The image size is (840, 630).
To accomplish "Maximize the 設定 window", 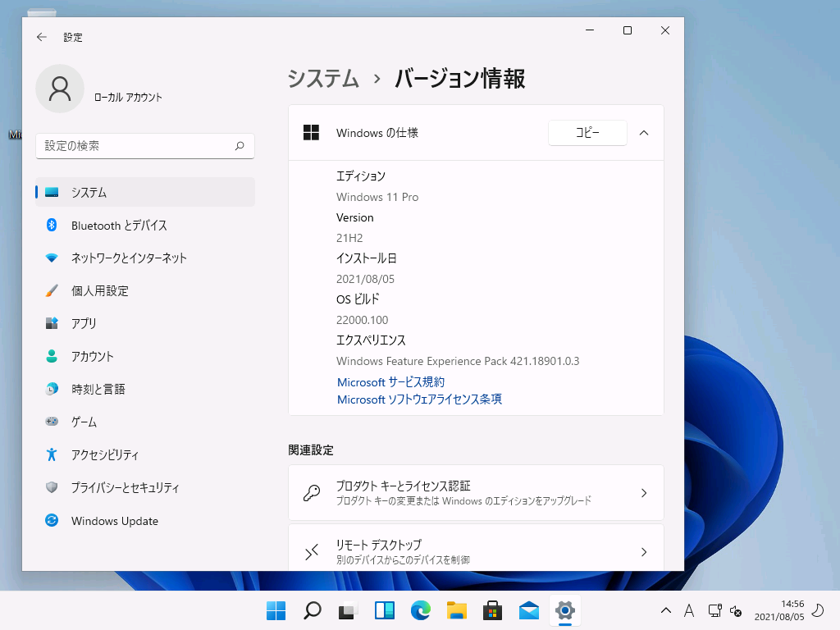I will 628,30.
